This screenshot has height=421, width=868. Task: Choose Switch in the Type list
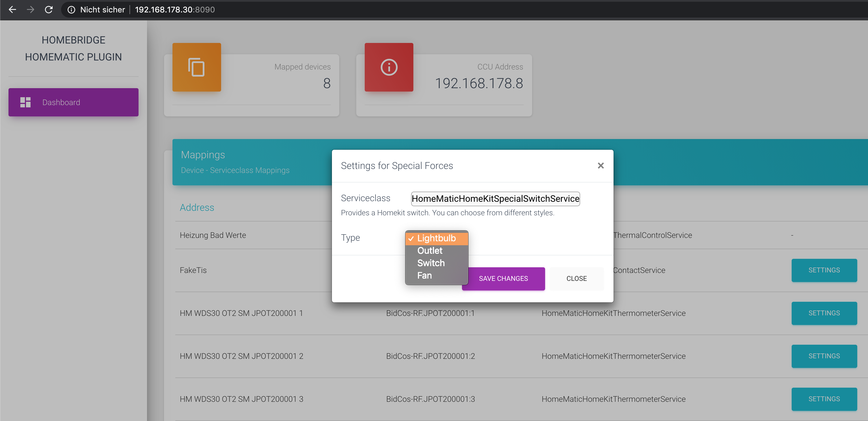point(431,263)
